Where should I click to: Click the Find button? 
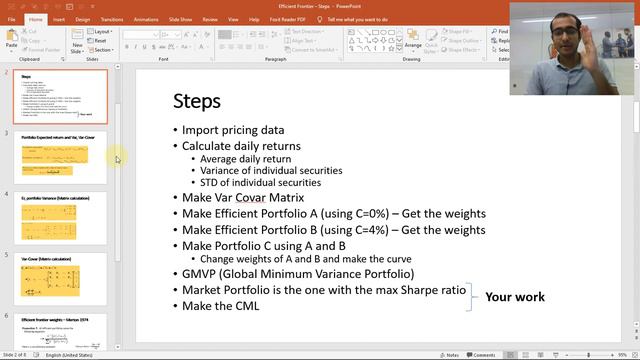pos(500,31)
